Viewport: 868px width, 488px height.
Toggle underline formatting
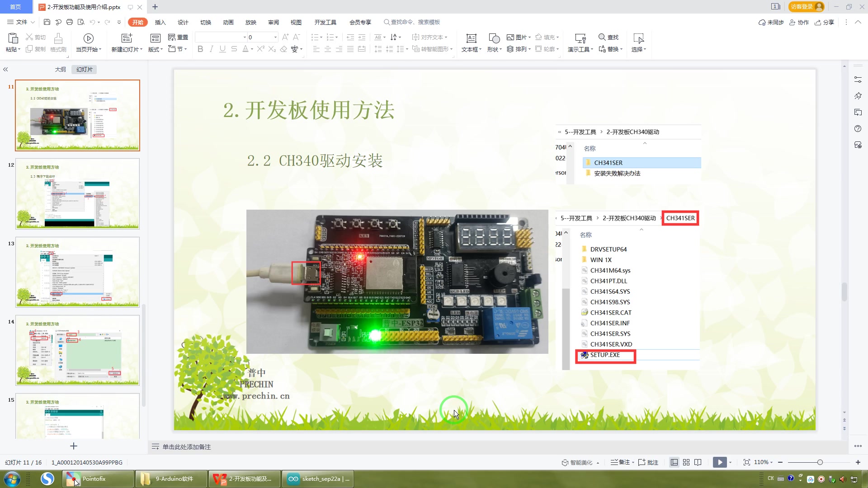click(222, 49)
